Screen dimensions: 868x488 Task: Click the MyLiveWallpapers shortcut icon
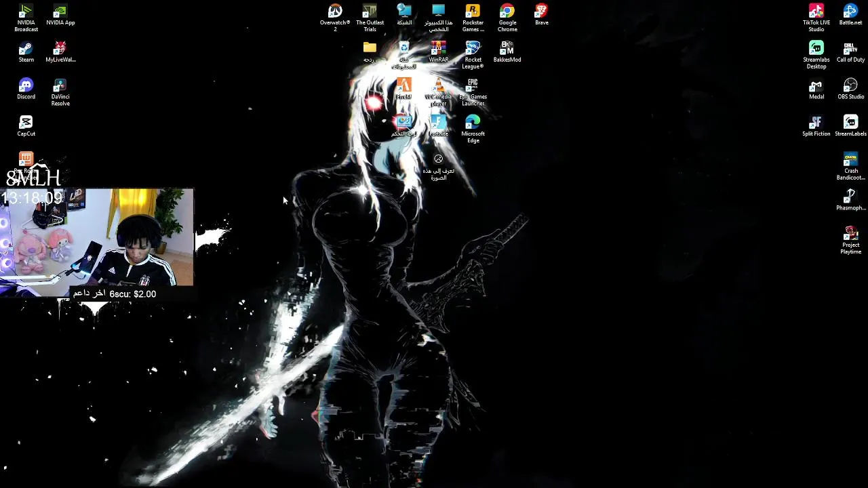click(60, 52)
